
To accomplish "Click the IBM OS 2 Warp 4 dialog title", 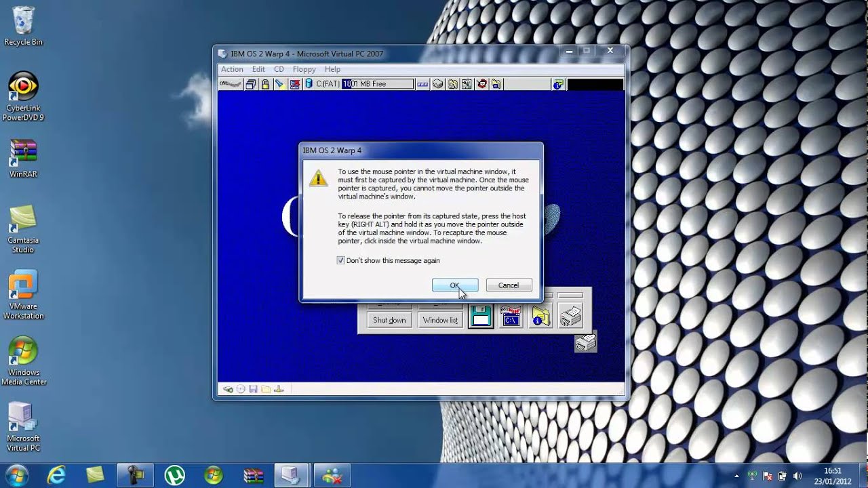I will pyautogui.click(x=332, y=150).
